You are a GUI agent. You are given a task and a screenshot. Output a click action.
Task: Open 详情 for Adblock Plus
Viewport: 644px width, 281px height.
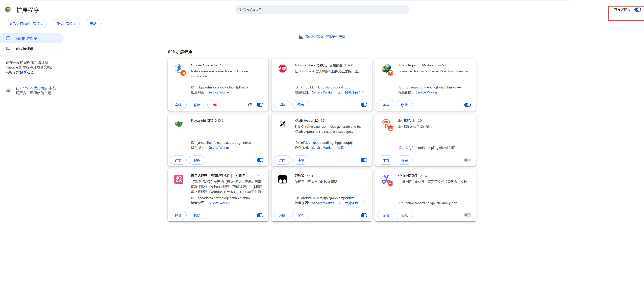(x=282, y=105)
